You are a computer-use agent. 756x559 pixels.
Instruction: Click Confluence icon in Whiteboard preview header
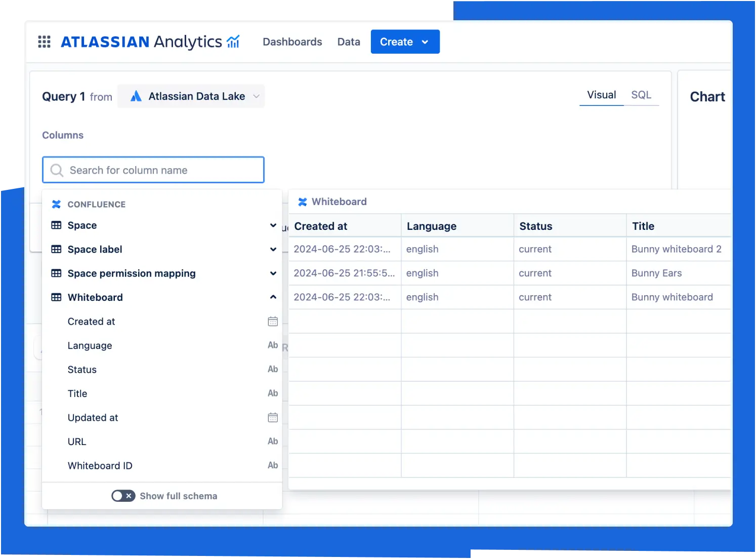click(303, 202)
